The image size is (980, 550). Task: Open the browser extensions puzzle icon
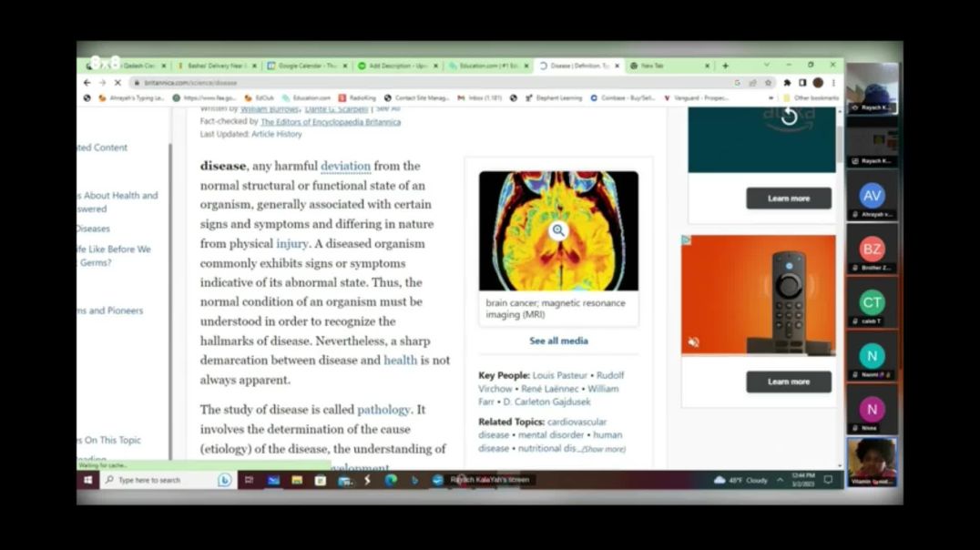pyautogui.click(x=787, y=83)
